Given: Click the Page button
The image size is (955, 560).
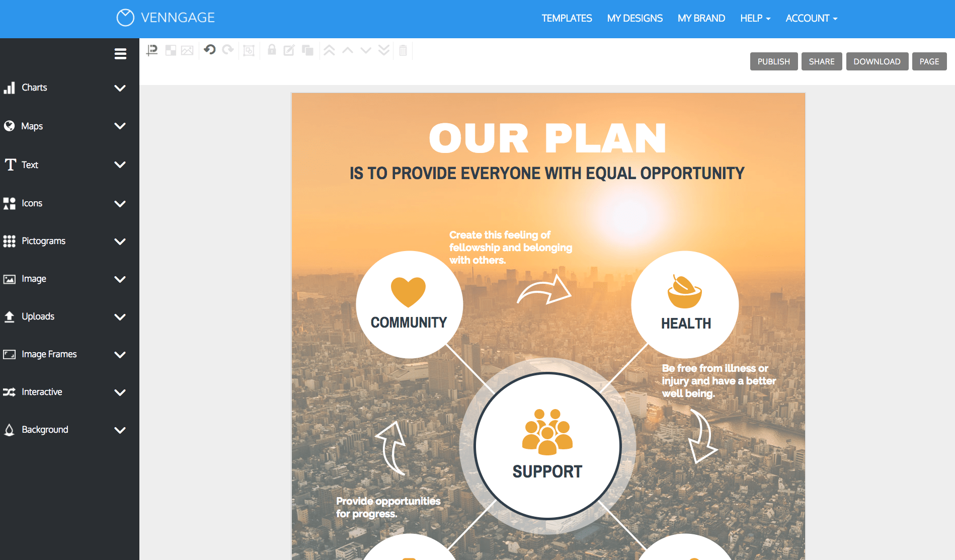Looking at the screenshot, I should coord(929,61).
